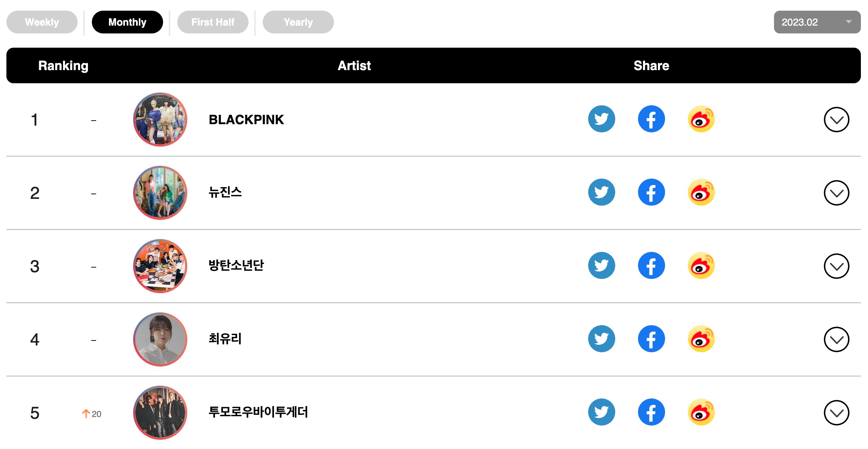Expand details for BLACKPINK row
Image resolution: width=868 pixels, height=449 pixels.
pos(836,120)
